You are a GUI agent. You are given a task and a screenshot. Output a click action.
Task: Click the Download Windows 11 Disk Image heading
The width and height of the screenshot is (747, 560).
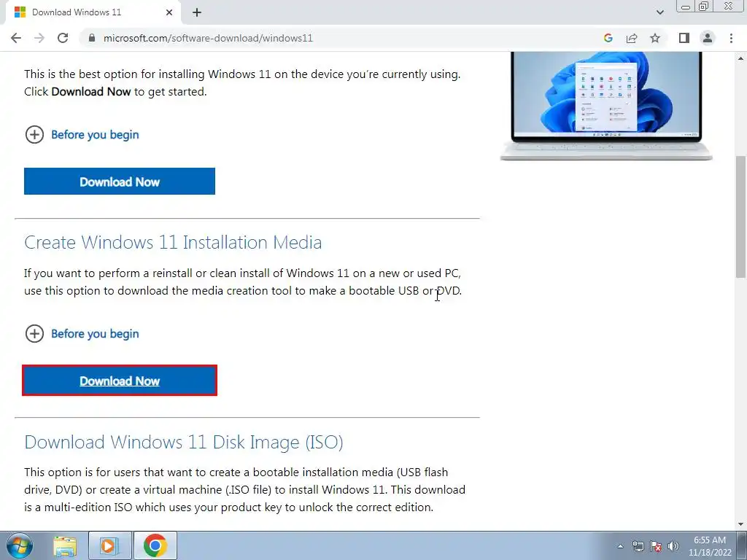184,442
